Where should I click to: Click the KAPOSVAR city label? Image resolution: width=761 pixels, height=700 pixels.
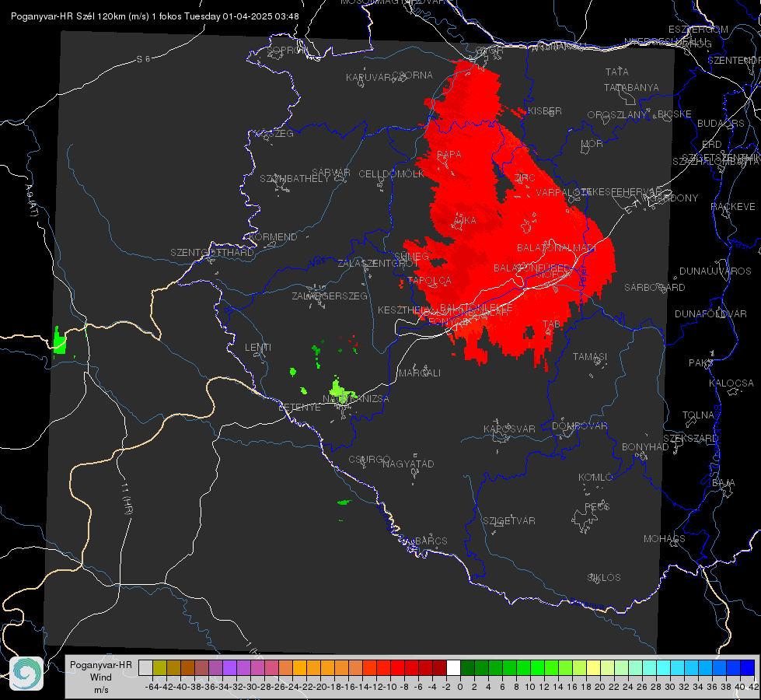[x=509, y=429]
